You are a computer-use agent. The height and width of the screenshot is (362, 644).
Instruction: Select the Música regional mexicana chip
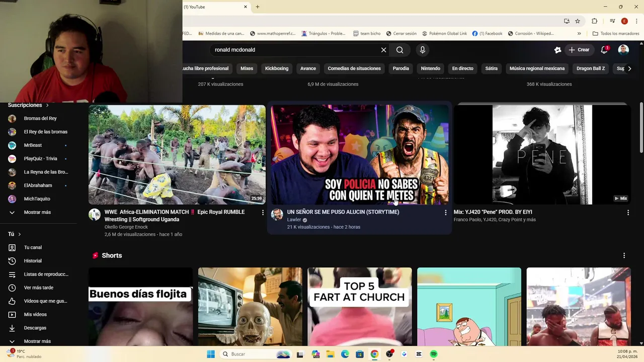pyautogui.click(x=537, y=68)
